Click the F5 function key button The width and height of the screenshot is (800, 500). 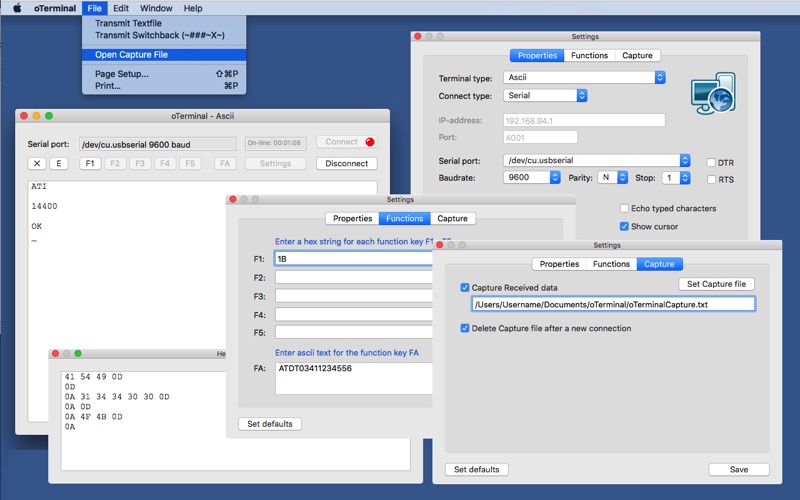[190, 163]
